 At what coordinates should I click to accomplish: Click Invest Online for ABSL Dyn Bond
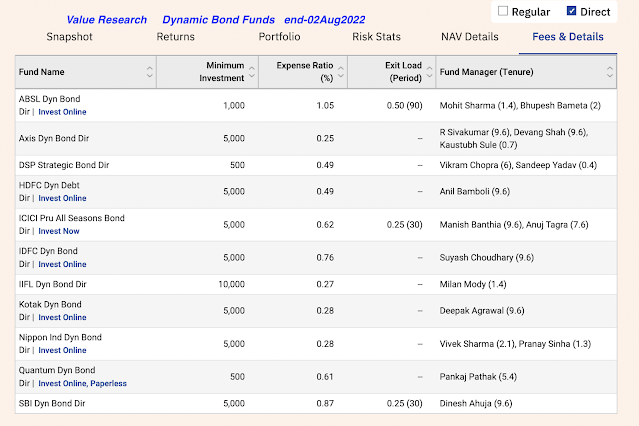(62, 112)
